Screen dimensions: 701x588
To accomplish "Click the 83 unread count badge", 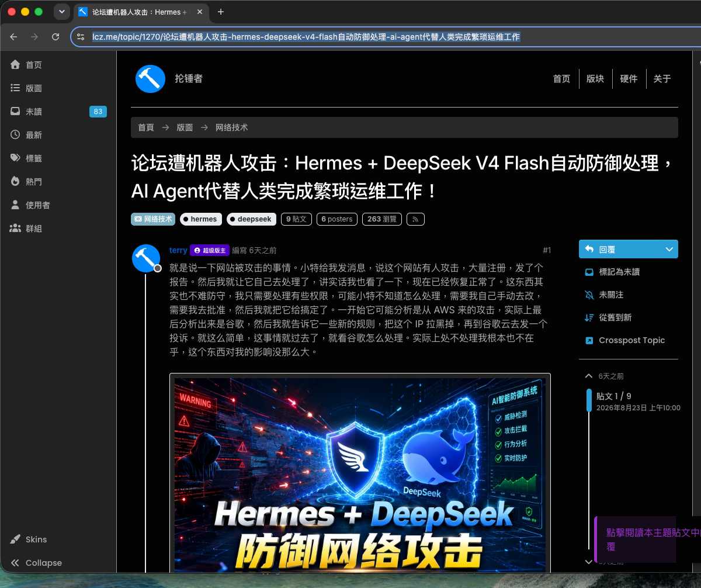I will click(98, 112).
